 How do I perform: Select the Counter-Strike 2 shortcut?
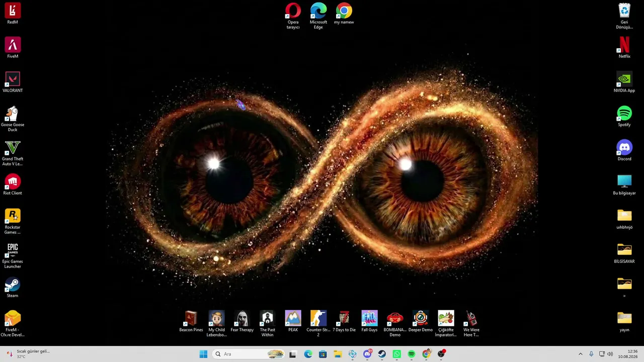318,324
